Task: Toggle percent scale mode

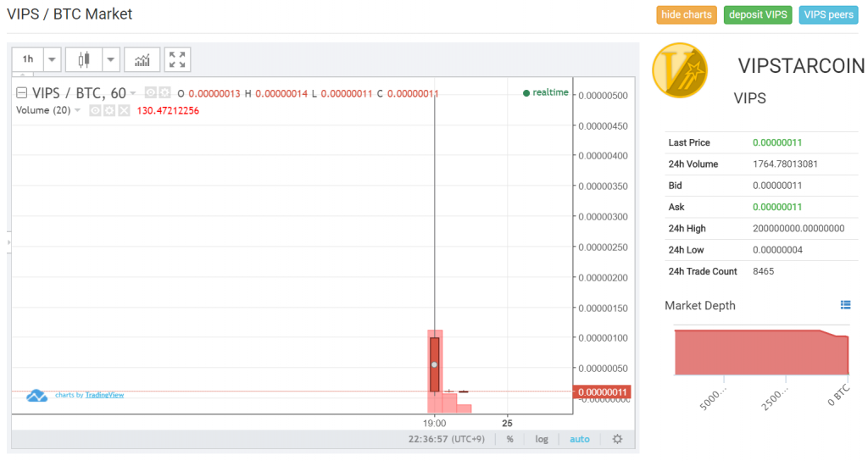Action: 509,439
